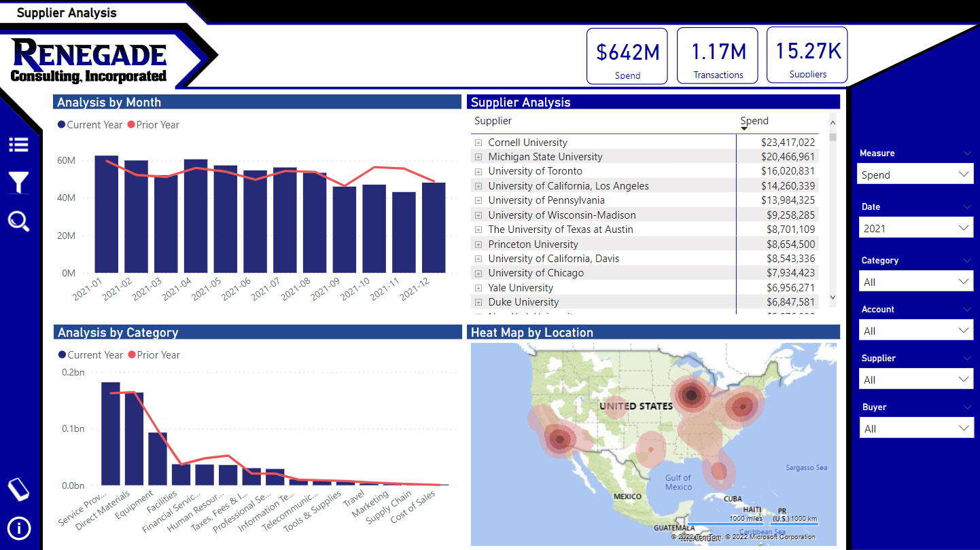Click the 1.17M Transactions card
The height and width of the screenshot is (550, 980).
(718, 56)
